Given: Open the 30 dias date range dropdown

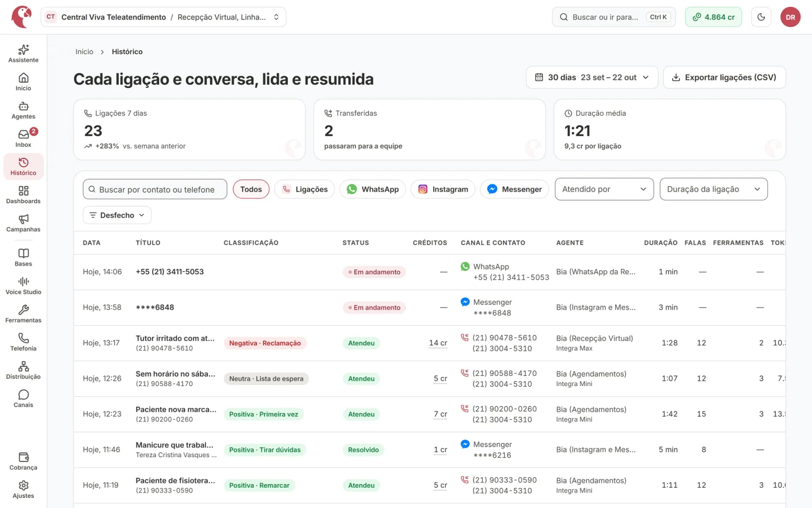Looking at the screenshot, I should [x=592, y=77].
